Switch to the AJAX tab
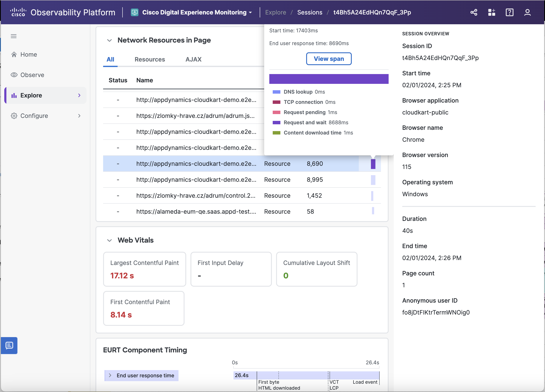 pyautogui.click(x=193, y=59)
